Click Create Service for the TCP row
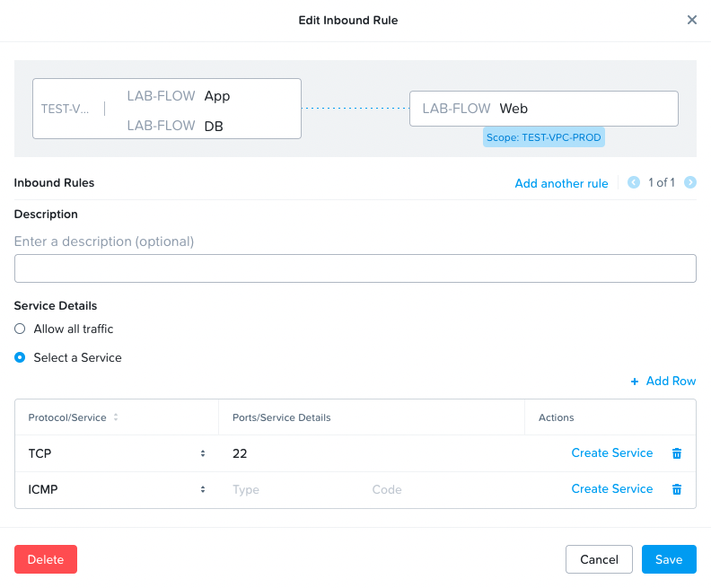Screen dimensions: 711x588 point(611,453)
